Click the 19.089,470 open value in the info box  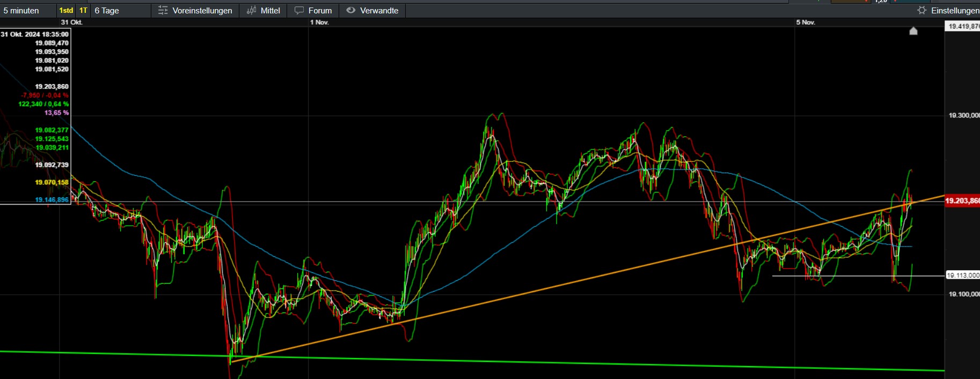tap(52, 43)
